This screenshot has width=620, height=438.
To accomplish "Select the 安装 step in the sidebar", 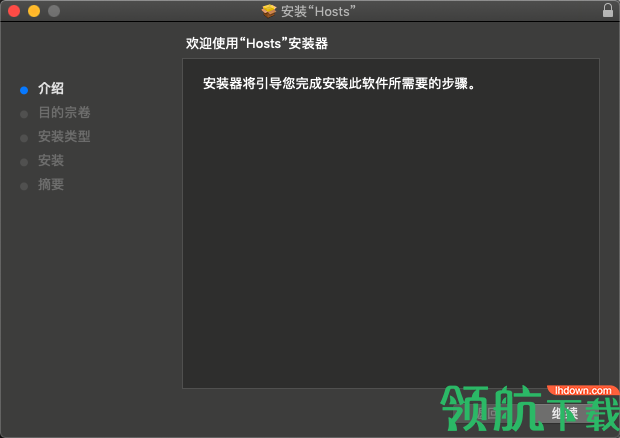I will [51, 160].
